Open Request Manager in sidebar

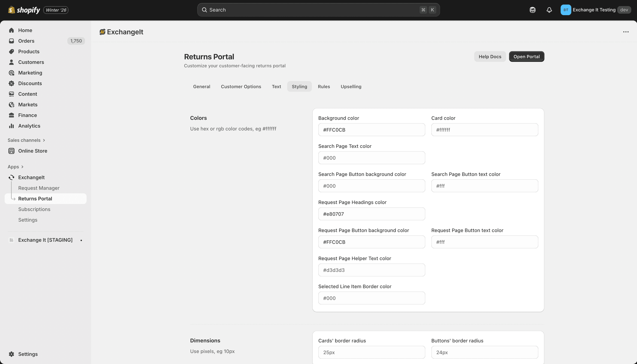click(39, 188)
